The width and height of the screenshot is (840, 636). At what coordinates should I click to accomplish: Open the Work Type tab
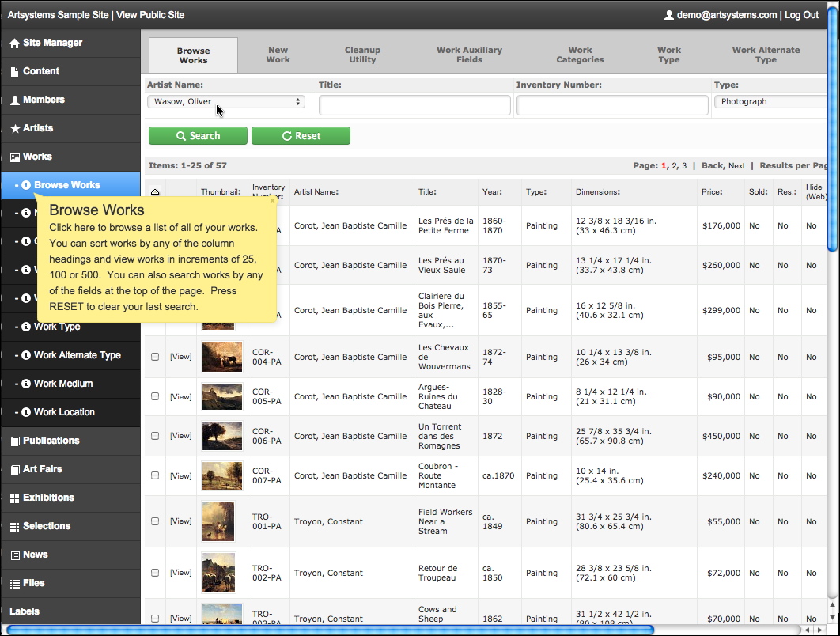pyautogui.click(x=668, y=55)
